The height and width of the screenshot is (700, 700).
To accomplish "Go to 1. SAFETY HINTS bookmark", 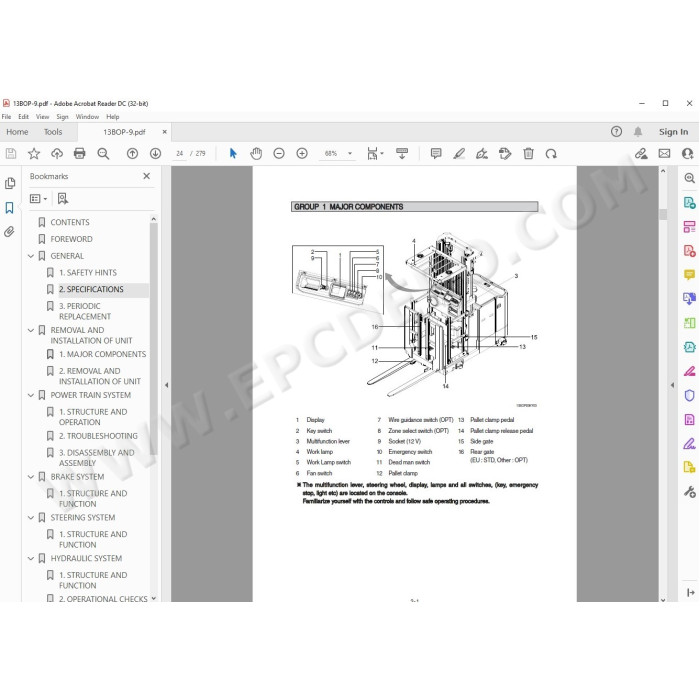I will [88, 272].
